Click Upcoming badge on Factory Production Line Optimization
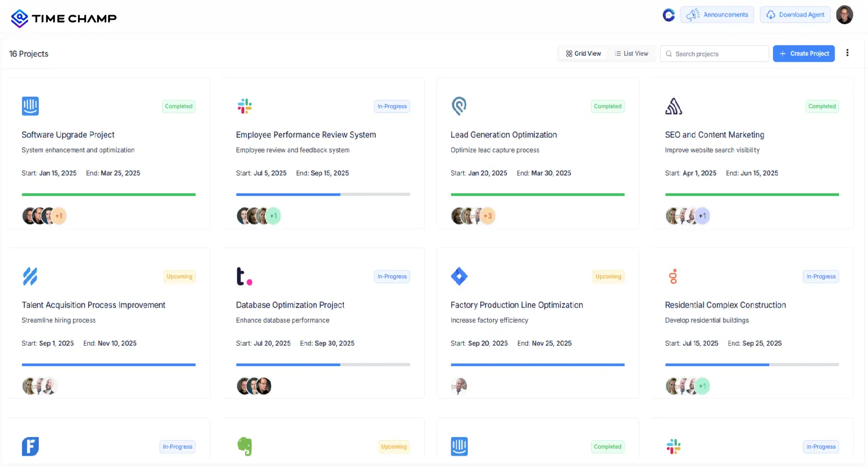This screenshot has width=868, height=467. pos(609,276)
